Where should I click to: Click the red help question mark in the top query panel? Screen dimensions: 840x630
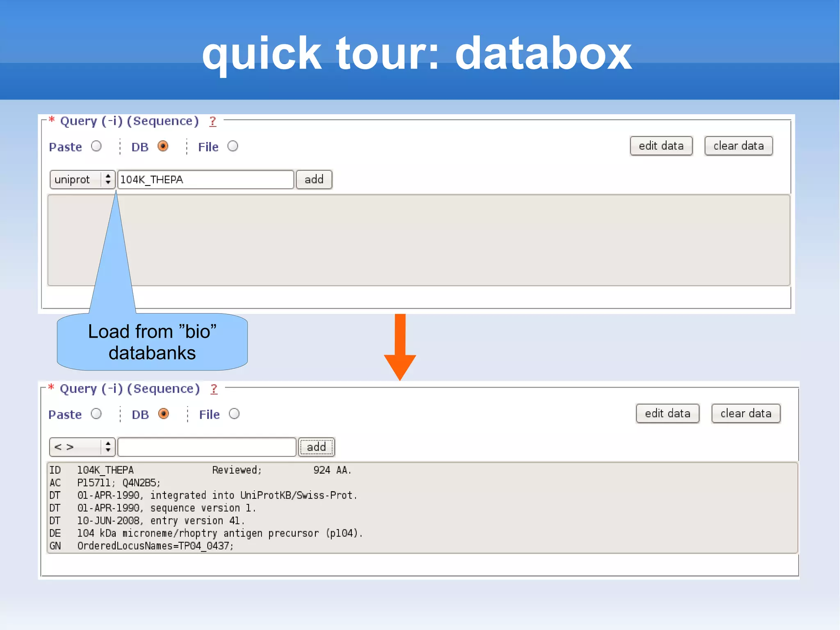(212, 121)
